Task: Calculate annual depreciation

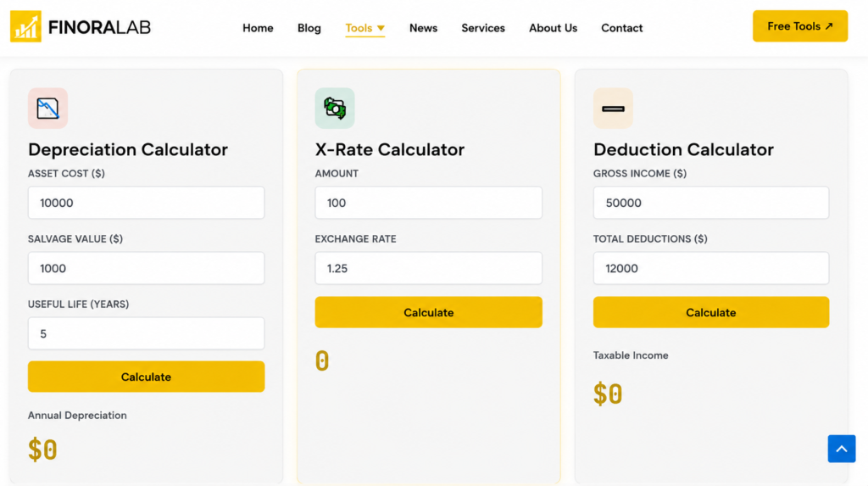Action: pyautogui.click(x=146, y=377)
